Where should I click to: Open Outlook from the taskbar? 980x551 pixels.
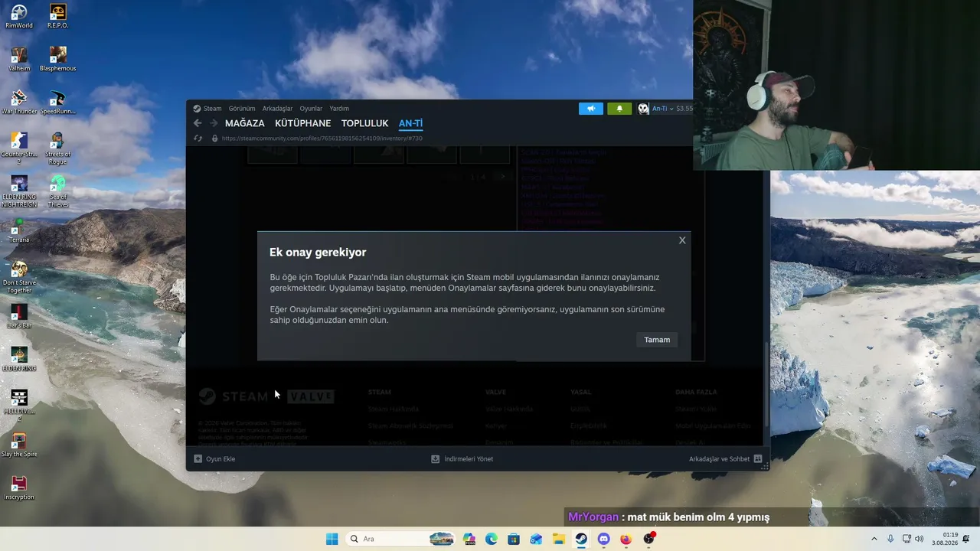(537, 539)
